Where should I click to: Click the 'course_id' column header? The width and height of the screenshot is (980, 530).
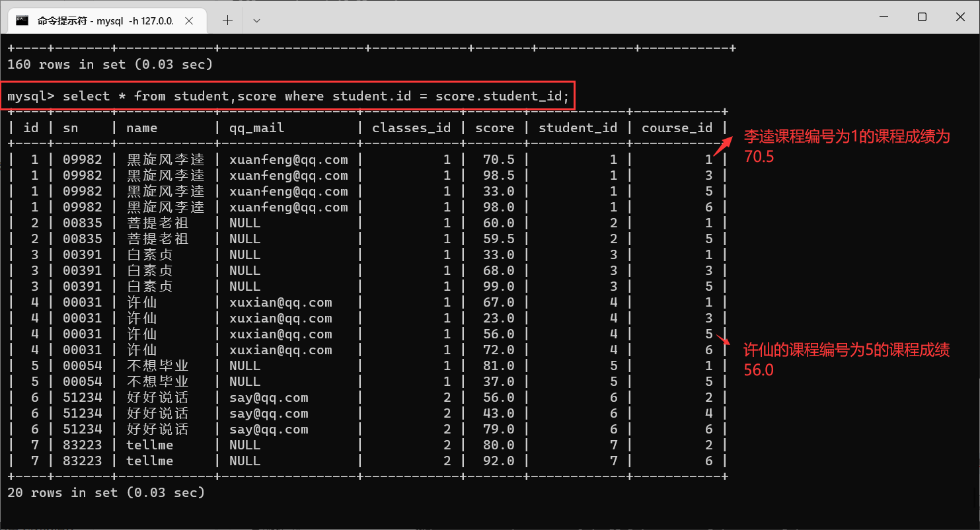[x=677, y=128]
